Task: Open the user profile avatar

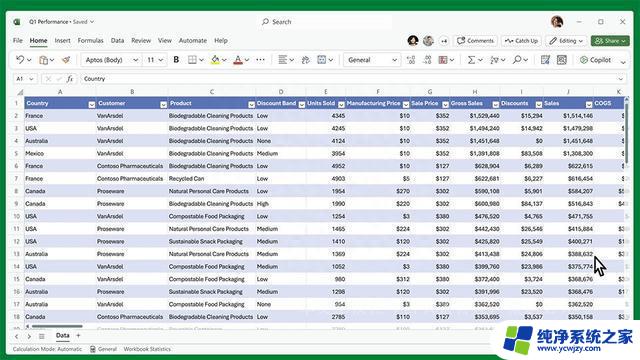Action: point(557,22)
